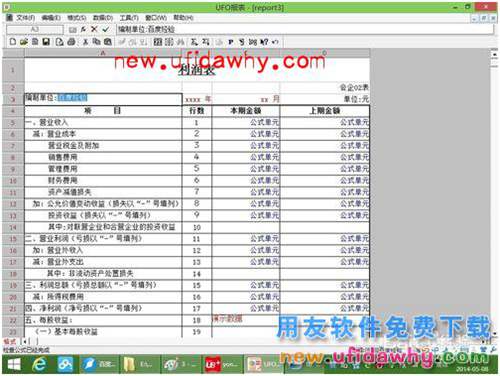Click 本期金额 formula cell for 营业收入 row
This screenshot has height=376, width=500.
click(246, 123)
